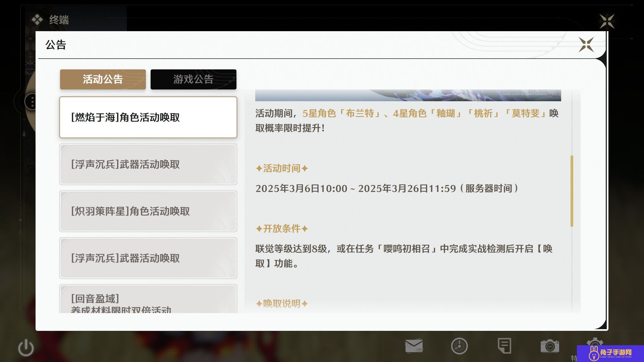Open [炽羽策阵星]角色活动唤取 announcement

point(148,211)
